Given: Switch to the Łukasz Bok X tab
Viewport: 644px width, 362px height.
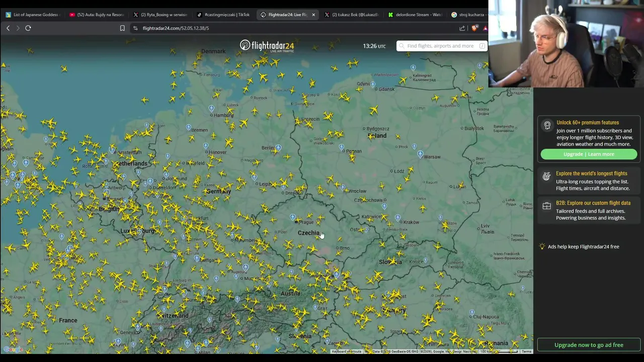Looking at the screenshot, I should (x=352, y=15).
